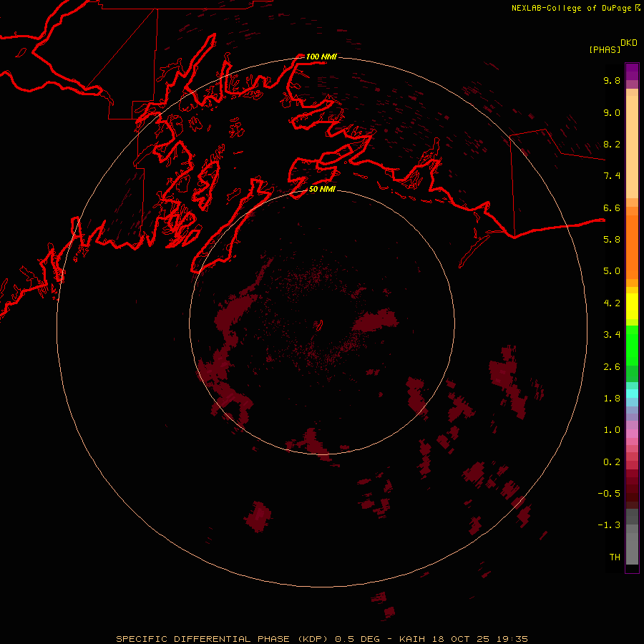This screenshot has width=644, height=644.
Task: Click the gray segment of the color bar
Action: click(632, 537)
